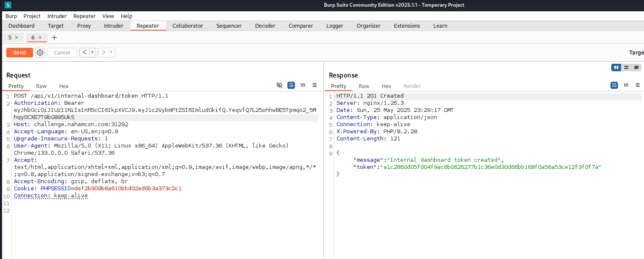The width and height of the screenshot is (644, 259).
Task: Click the Authorization: Bearer header line
Action: 49,103
